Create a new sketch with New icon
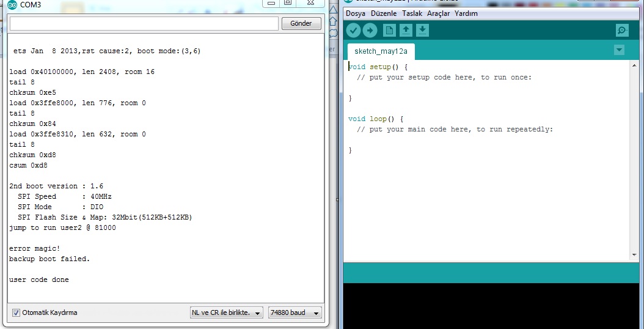644x329 pixels. (x=389, y=31)
